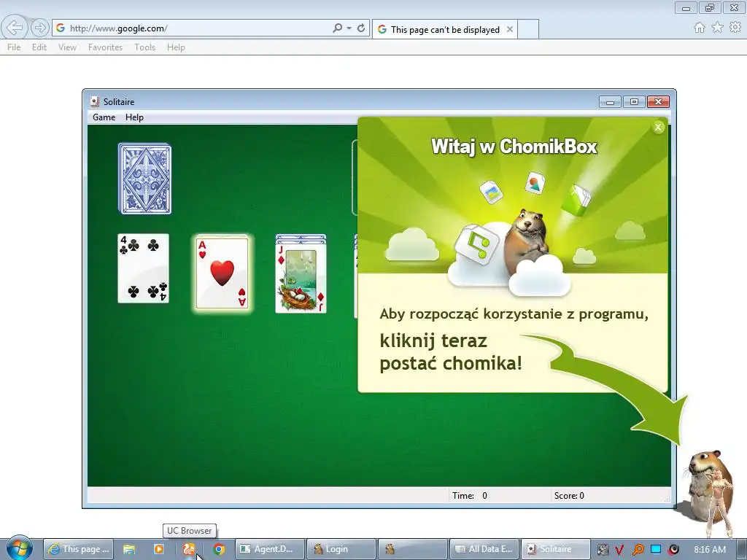Viewport: 747px width, 560px height.
Task: Click the 'Score: 0' status text
Action: [569, 496]
